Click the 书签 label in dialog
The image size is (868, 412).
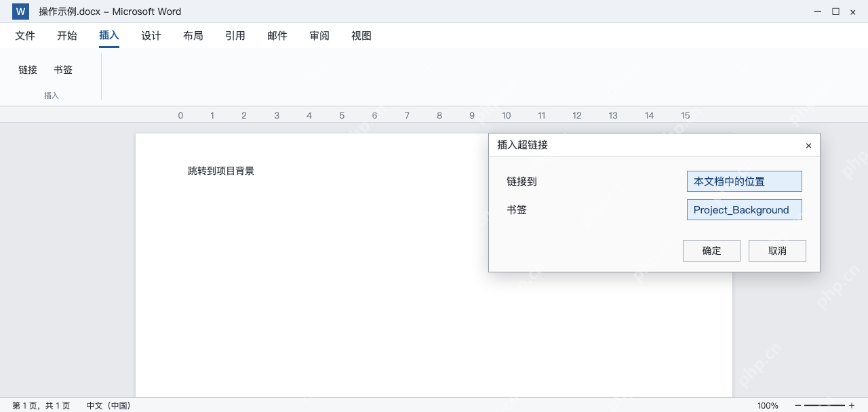[x=517, y=210]
